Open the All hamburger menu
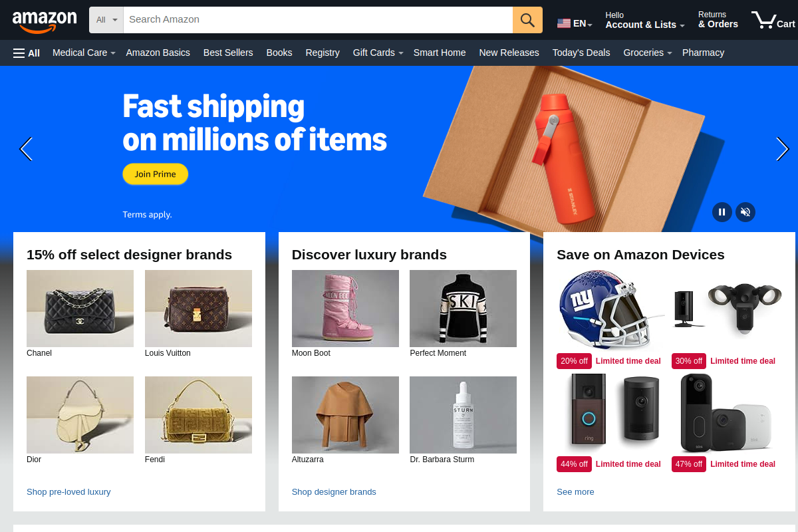This screenshot has width=798, height=532. click(x=27, y=53)
